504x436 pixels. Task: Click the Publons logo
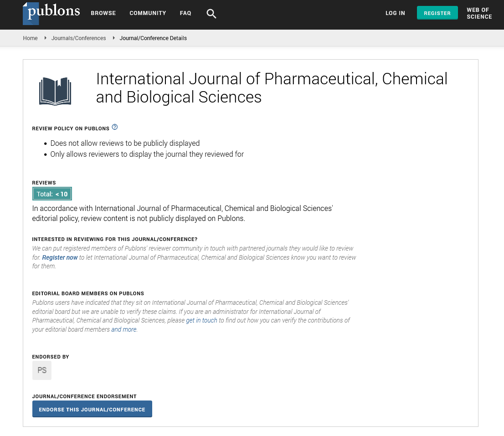(x=51, y=13)
